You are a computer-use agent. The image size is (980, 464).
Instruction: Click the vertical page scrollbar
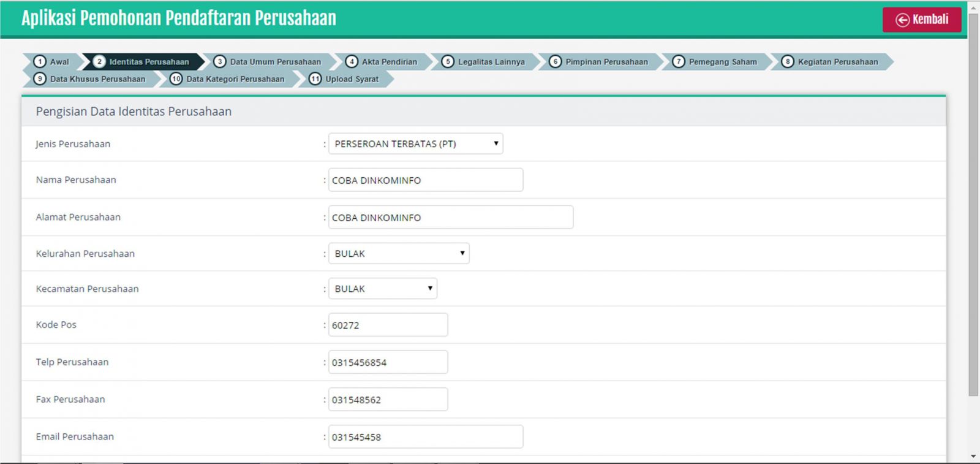973,202
